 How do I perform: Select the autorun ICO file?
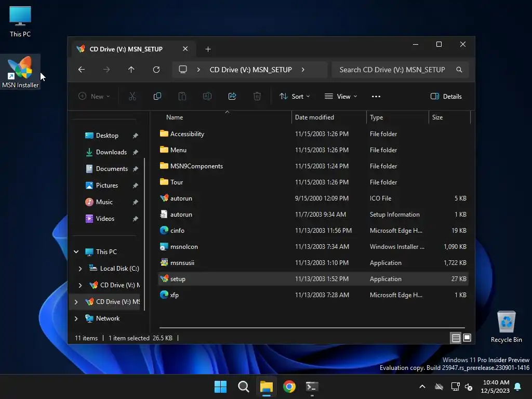pyautogui.click(x=313, y=198)
